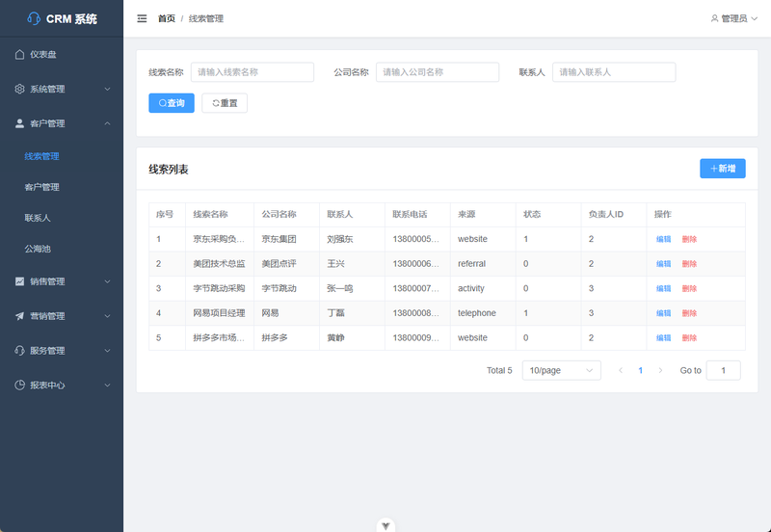Focus the 公司名称 input field

[x=438, y=72]
